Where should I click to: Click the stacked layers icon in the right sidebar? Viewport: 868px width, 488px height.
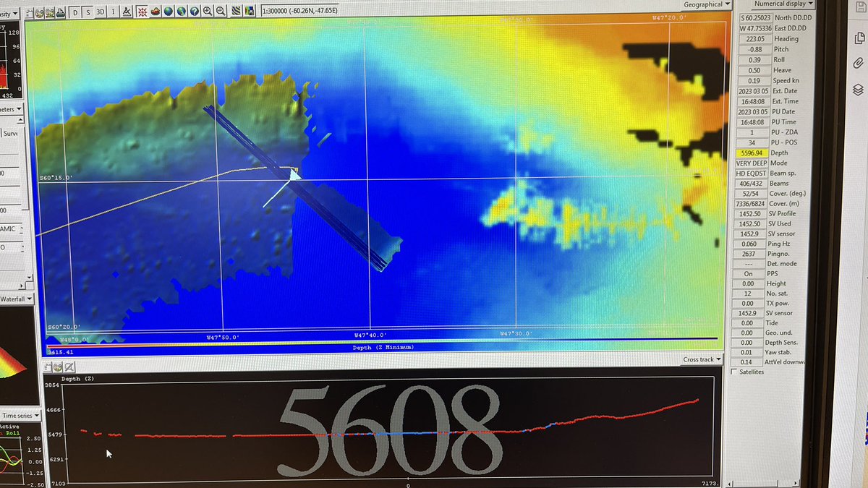click(859, 89)
